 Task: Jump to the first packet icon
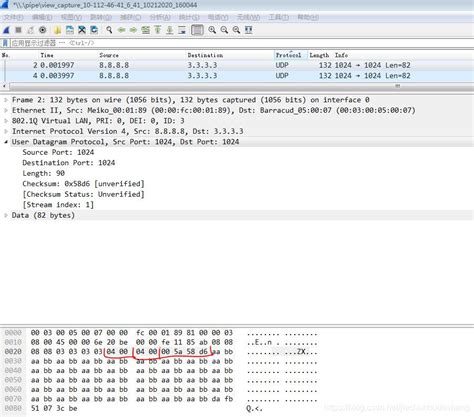click(157, 30)
